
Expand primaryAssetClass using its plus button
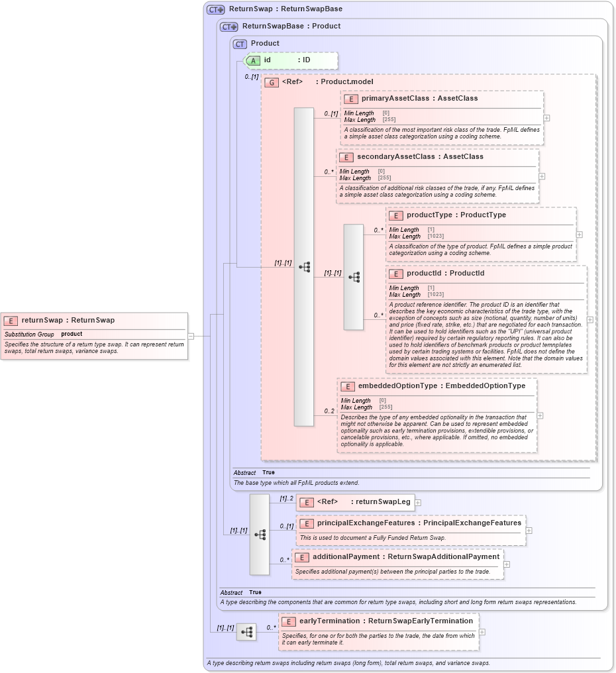[545, 117]
